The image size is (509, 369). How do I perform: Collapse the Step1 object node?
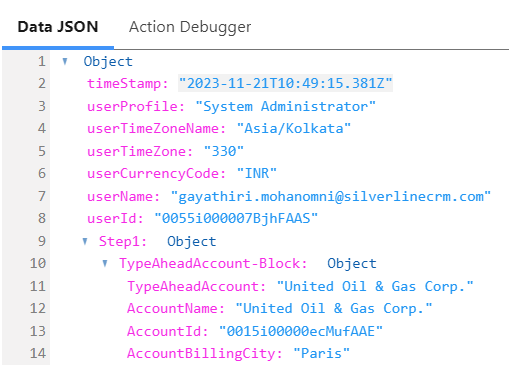[x=85, y=241]
